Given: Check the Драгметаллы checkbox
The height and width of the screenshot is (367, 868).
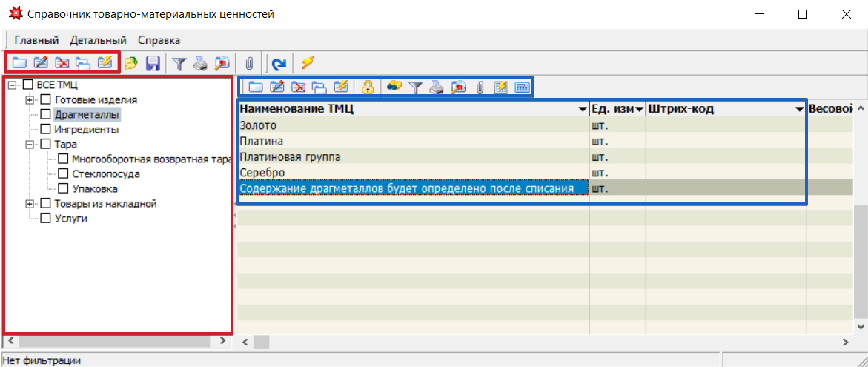Looking at the screenshot, I should tap(45, 114).
